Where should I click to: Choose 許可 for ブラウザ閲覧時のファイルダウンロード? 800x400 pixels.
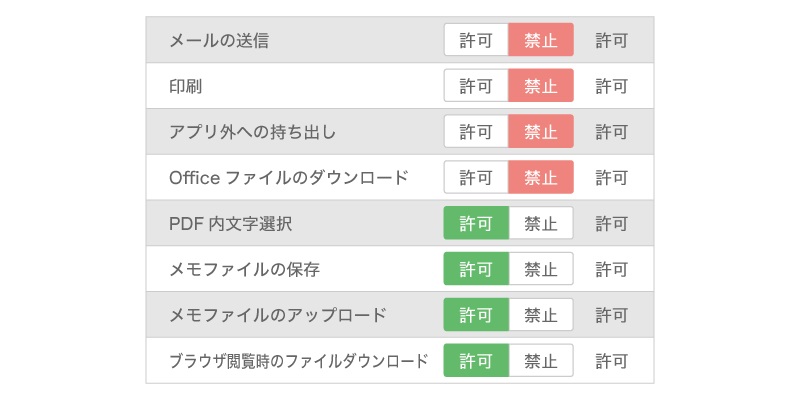[476, 361]
